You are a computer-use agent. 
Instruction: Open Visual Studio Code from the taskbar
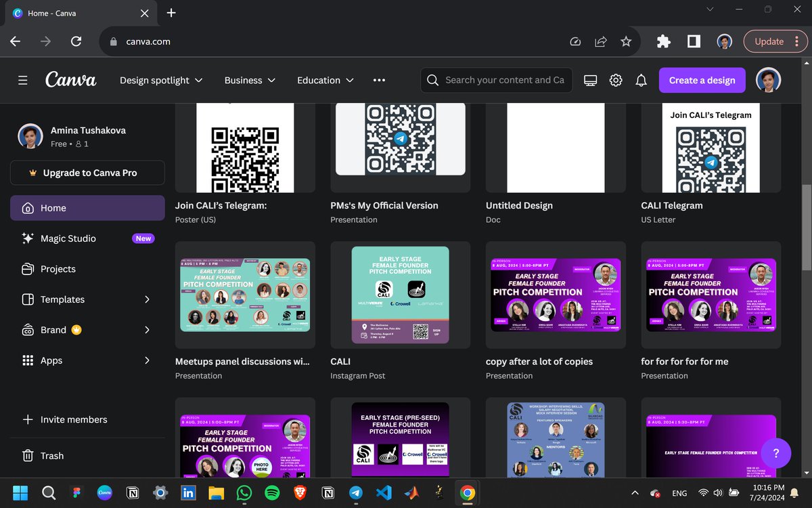pyautogui.click(x=384, y=493)
